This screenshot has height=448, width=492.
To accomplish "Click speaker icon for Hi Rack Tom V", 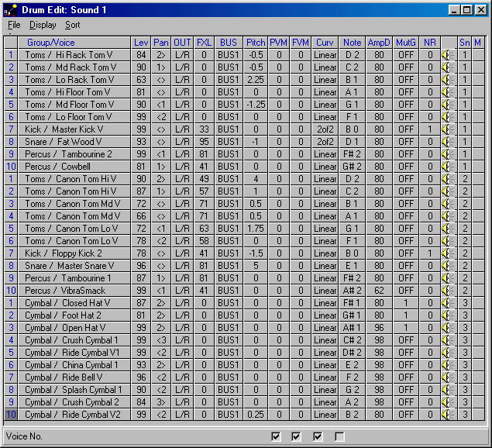I will pos(447,55).
